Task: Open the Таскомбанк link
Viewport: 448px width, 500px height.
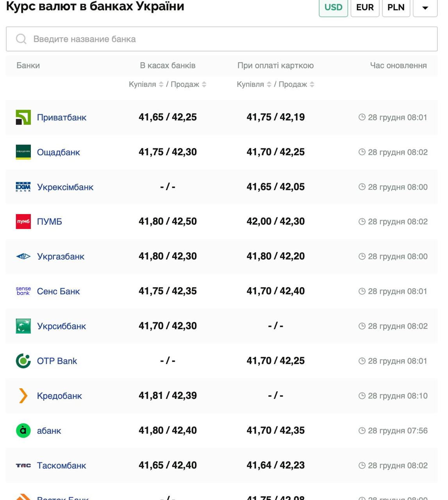Action: 61,466
